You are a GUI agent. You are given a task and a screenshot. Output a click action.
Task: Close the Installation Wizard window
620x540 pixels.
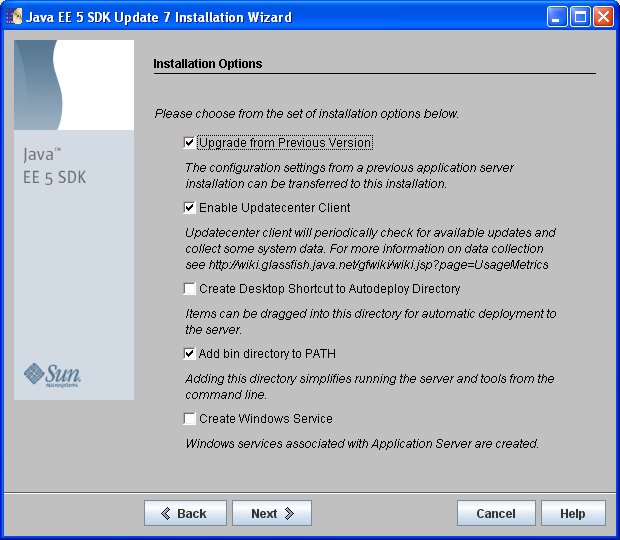(603, 17)
